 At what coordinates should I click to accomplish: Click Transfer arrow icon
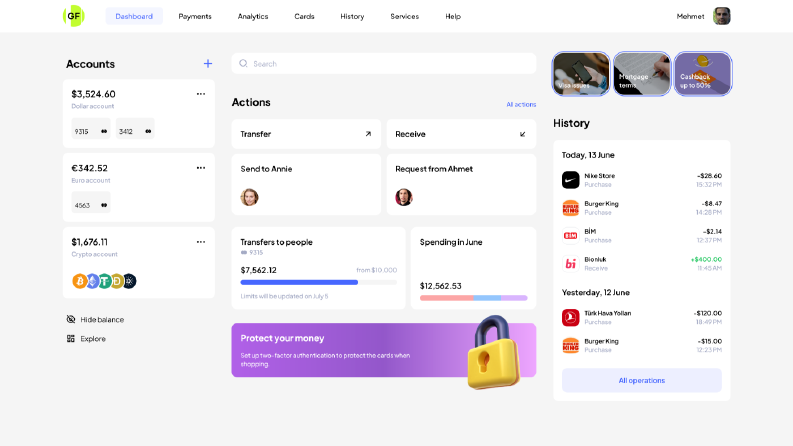pos(368,134)
